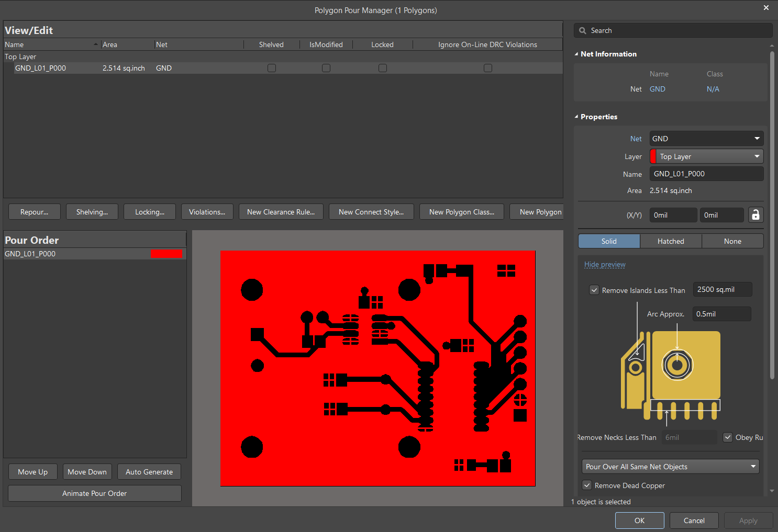Click New Polygon Class... button
The width and height of the screenshot is (778, 532).
point(462,212)
